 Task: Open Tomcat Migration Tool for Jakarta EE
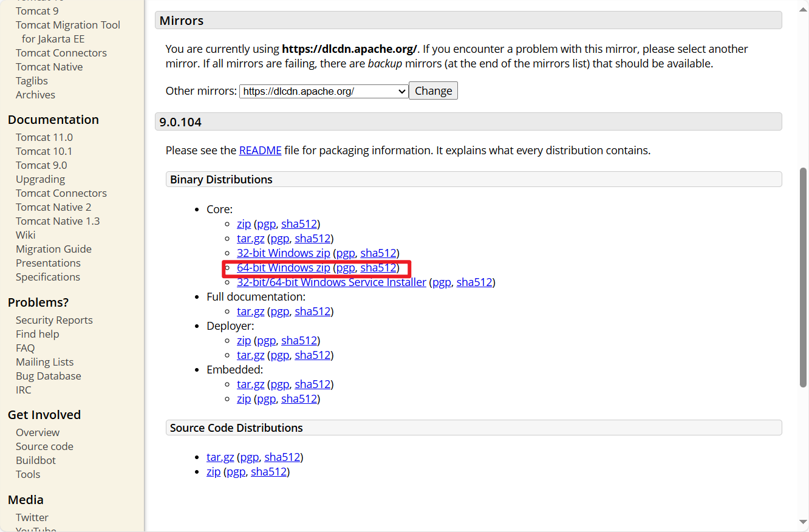[68, 32]
